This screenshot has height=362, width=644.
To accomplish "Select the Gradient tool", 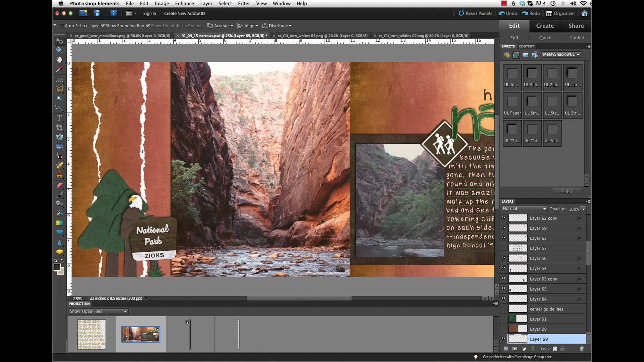I will pyautogui.click(x=60, y=223).
